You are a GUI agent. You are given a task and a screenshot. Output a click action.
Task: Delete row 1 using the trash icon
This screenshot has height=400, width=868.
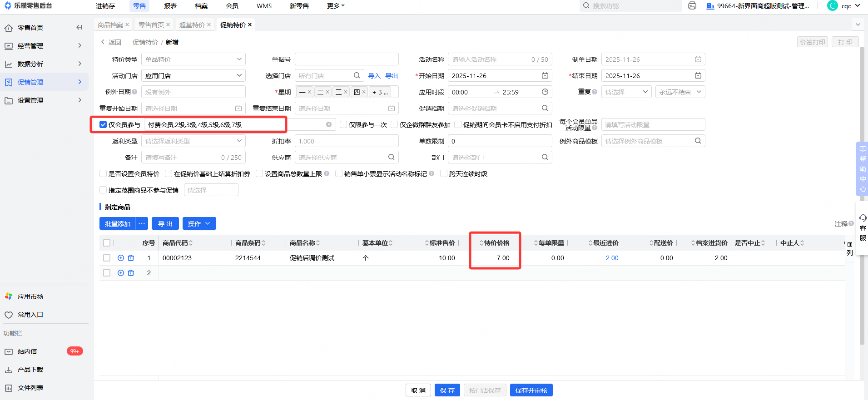coord(131,258)
